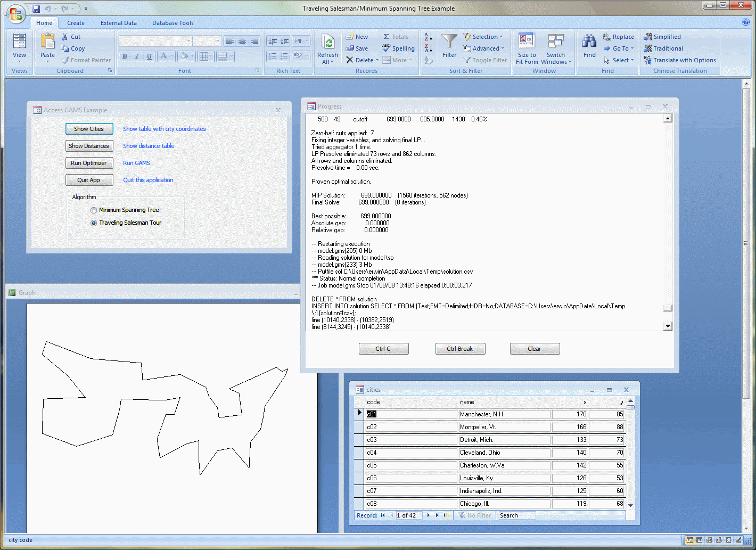Viewport: 756px width, 550px height.
Task: Open Totals for records
Action: point(396,37)
